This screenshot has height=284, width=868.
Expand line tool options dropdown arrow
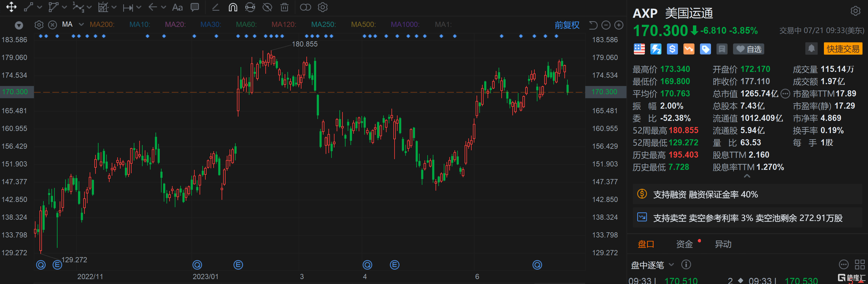click(39, 7)
